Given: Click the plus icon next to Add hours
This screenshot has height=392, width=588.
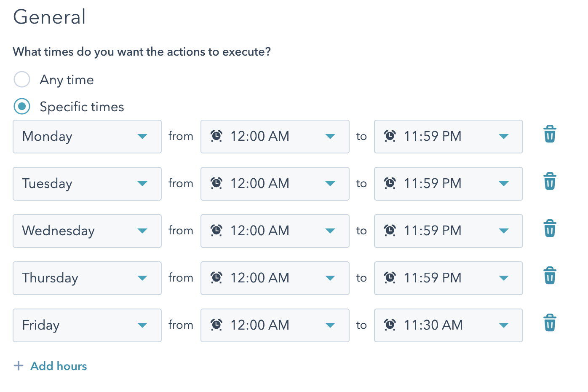Looking at the screenshot, I should [x=19, y=366].
